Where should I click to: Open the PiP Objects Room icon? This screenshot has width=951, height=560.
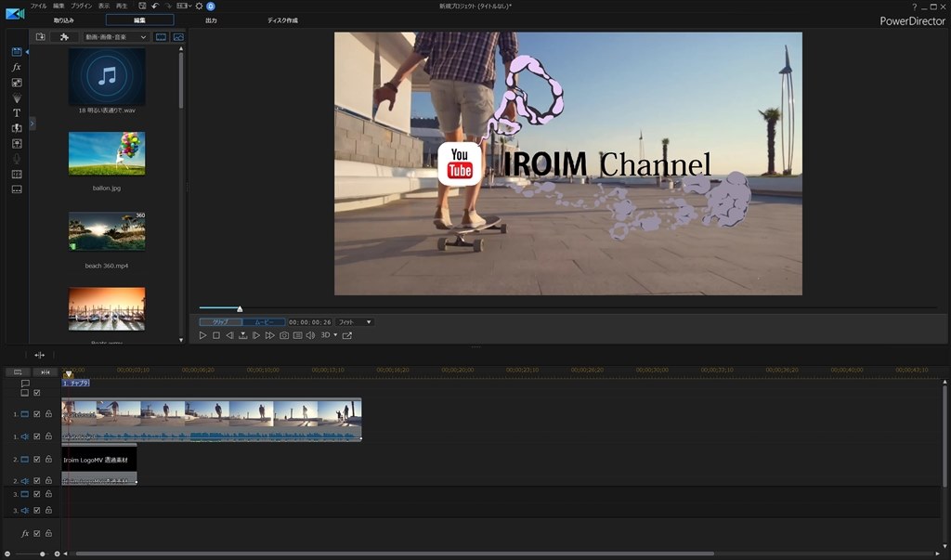[x=17, y=83]
